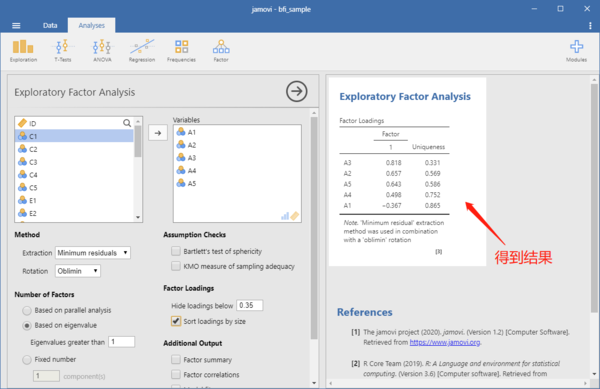Select the C3 variable
600x389 pixels.
(x=74, y=162)
